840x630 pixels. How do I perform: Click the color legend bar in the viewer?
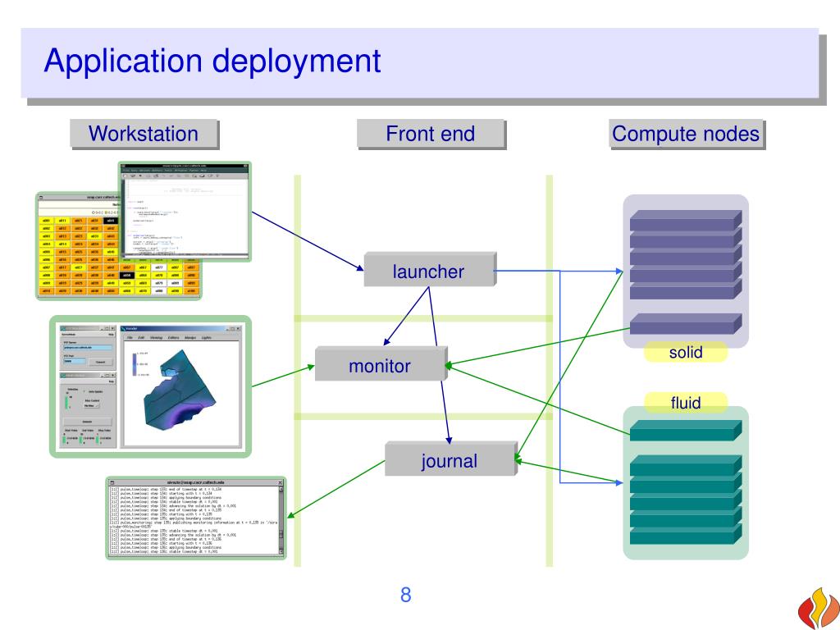tap(135, 364)
